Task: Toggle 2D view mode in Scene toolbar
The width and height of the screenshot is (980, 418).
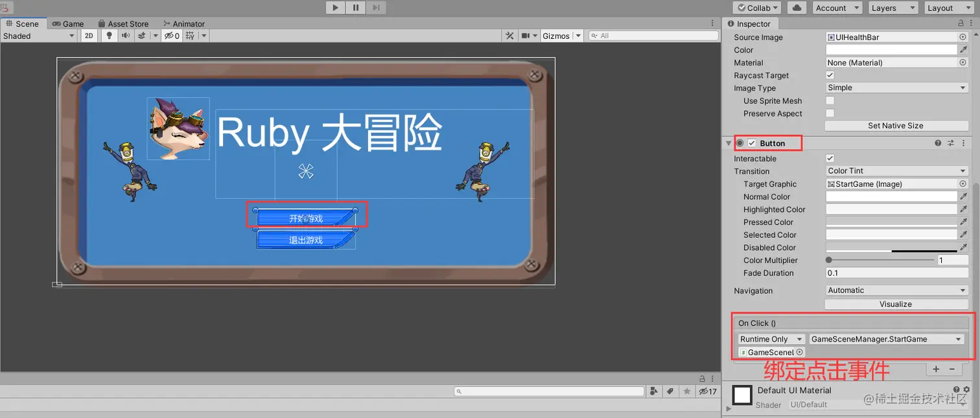Action: 89,36
